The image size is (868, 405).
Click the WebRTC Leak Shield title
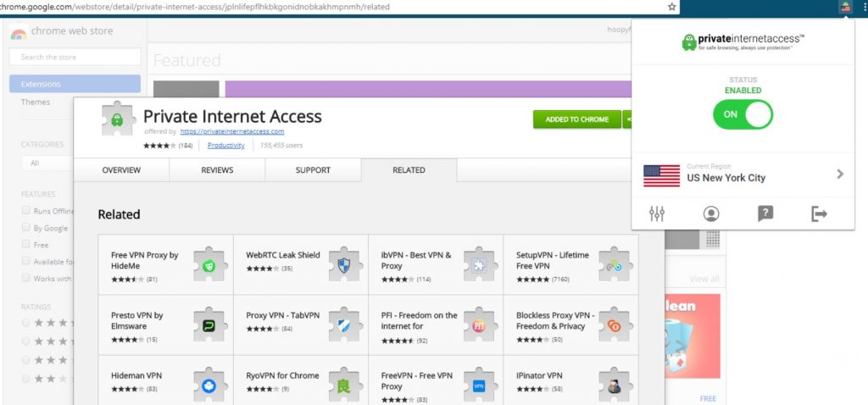[283, 255]
